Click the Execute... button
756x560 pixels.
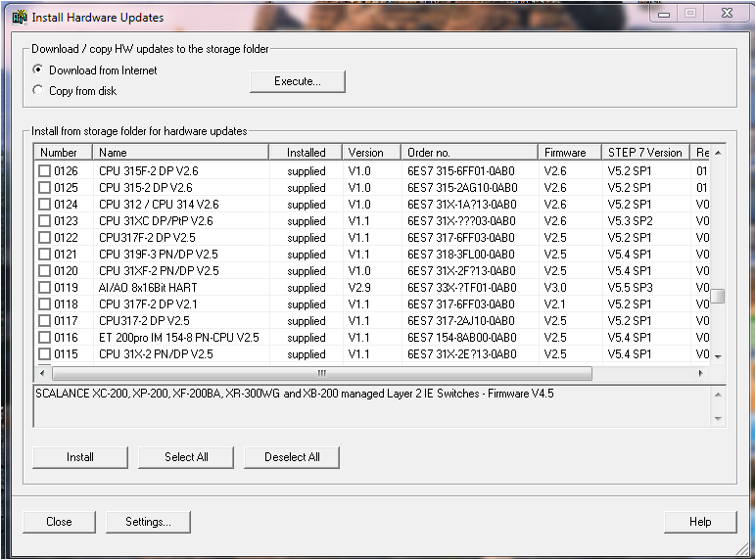pos(298,81)
